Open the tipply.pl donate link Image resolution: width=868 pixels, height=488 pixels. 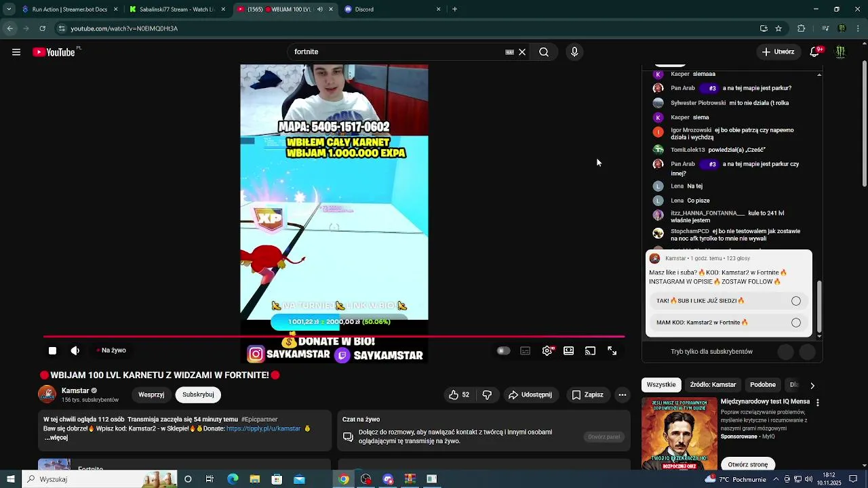point(263,428)
